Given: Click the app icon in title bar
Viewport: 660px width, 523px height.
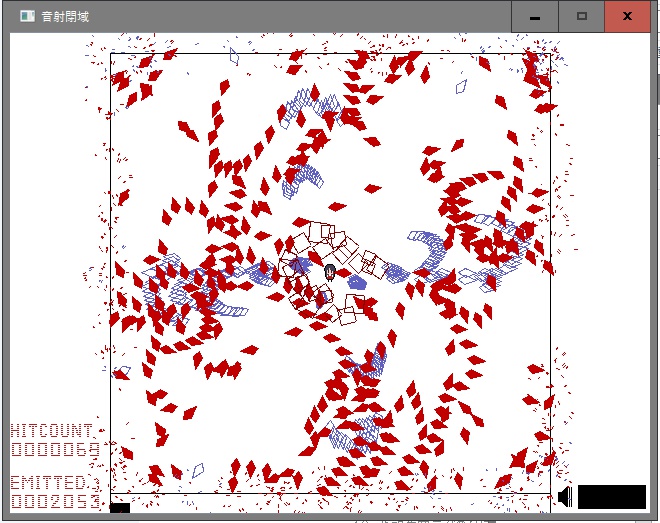Looking at the screenshot, I should (x=27, y=16).
